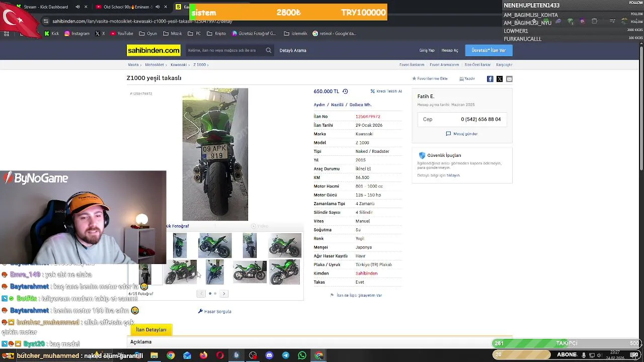644x362 pixels.
Task: Open the izlemelik bookmarks folder
Action: tap(295, 34)
